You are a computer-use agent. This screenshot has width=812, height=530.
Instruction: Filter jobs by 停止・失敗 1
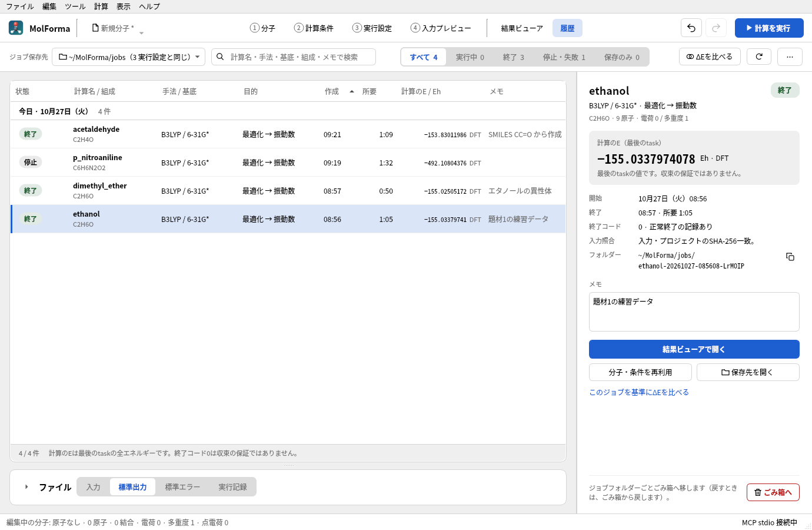point(564,57)
